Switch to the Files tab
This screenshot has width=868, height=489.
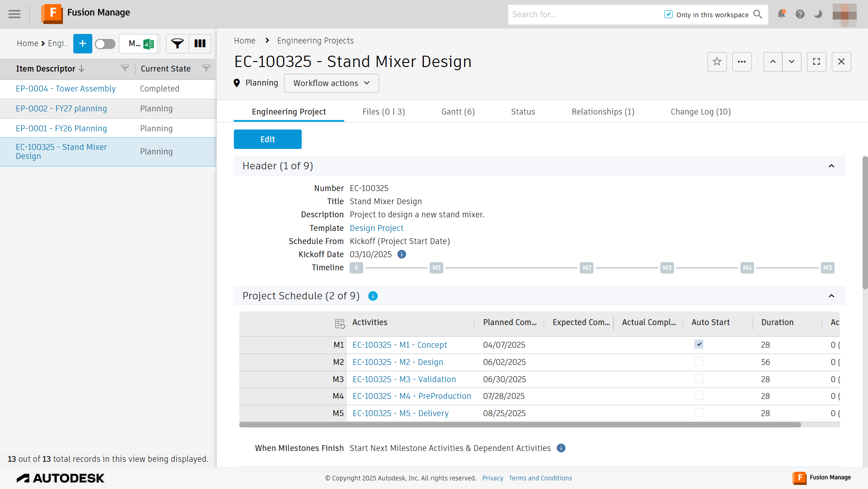pyautogui.click(x=384, y=112)
